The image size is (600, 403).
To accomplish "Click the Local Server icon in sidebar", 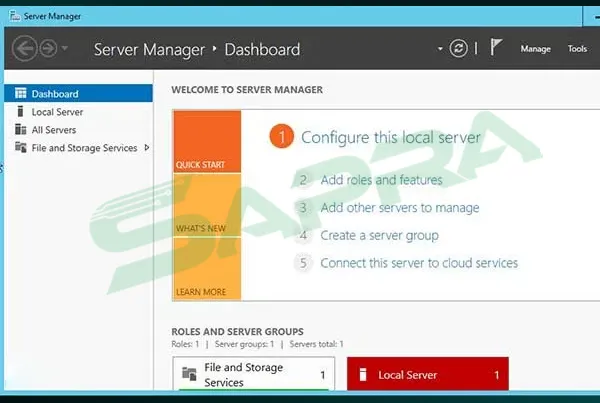I will (x=21, y=112).
